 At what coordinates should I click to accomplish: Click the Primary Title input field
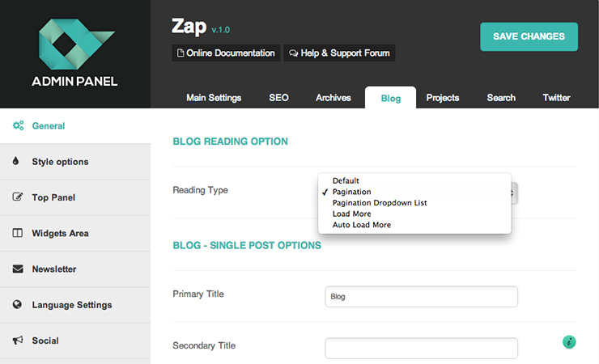422,297
